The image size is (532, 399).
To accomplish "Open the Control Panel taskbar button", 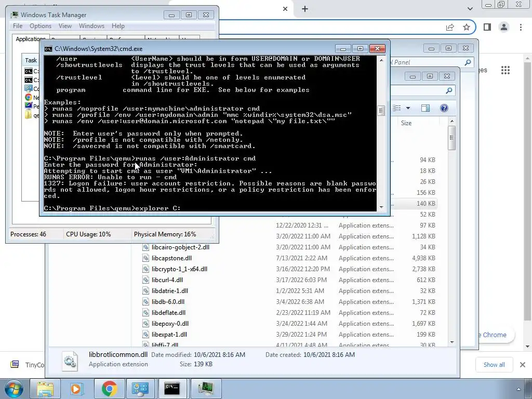I will pos(140,389).
